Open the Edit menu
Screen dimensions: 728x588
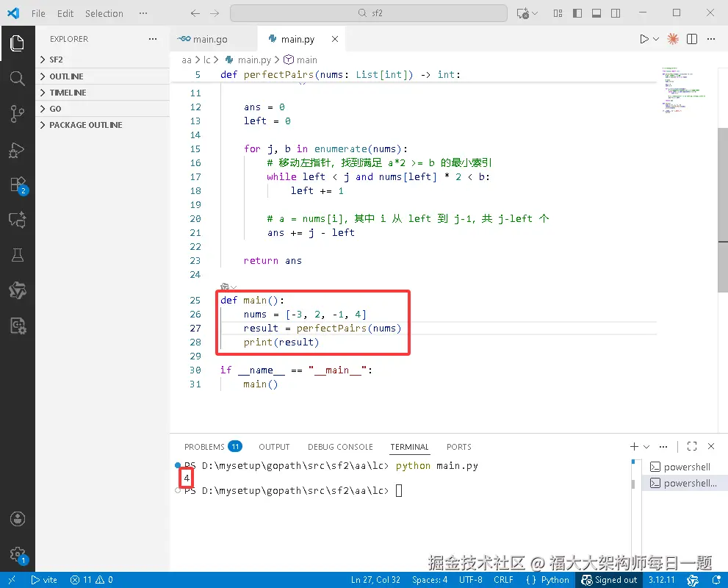pyautogui.click(x=65, y=13)
